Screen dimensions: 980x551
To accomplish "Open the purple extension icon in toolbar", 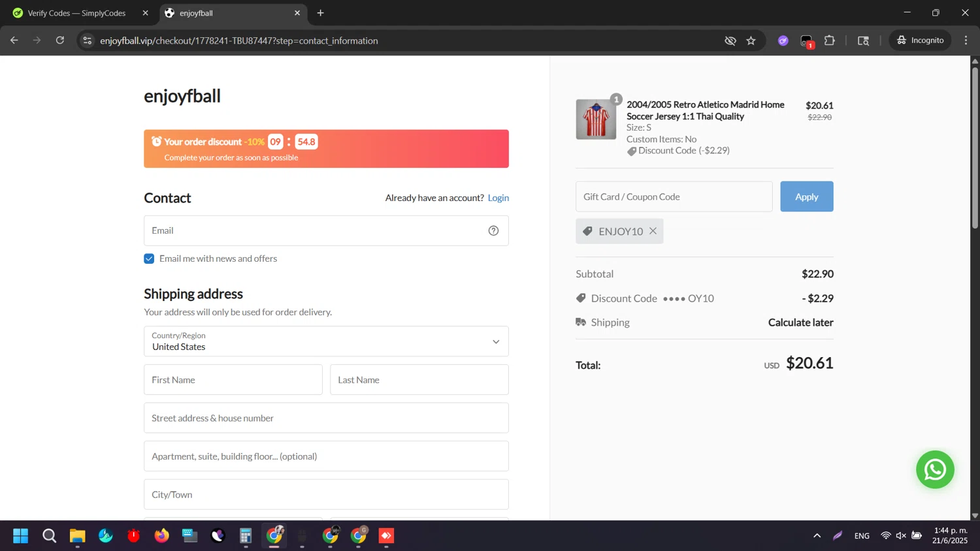I will 783,40.
